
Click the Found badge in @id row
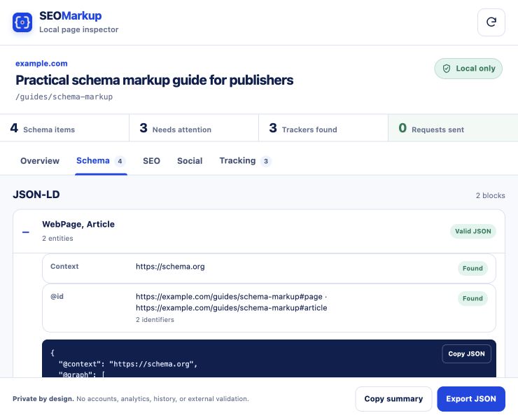click(472, 298)
